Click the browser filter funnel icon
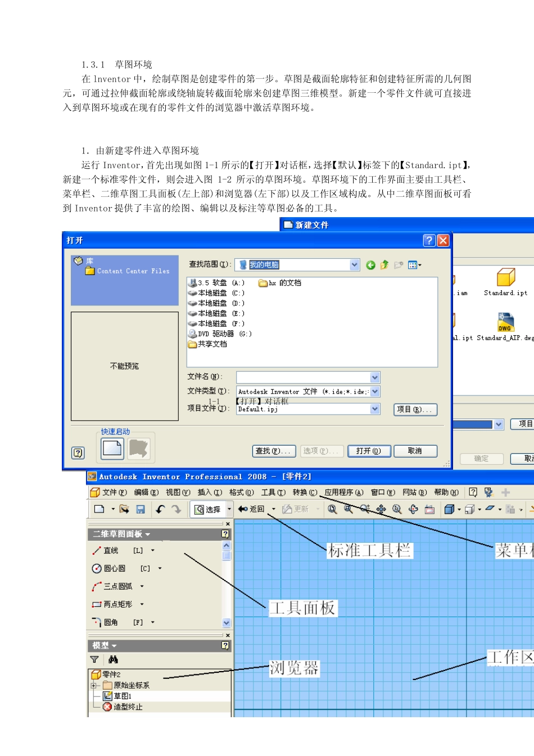 point(94,659)
